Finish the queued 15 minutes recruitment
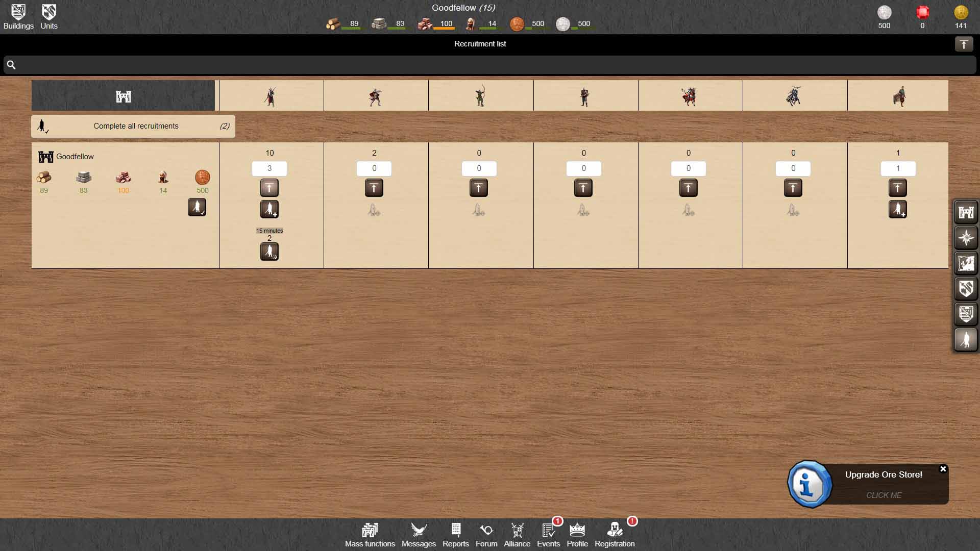Screen dimensions: 980x551 coord(269,252)
